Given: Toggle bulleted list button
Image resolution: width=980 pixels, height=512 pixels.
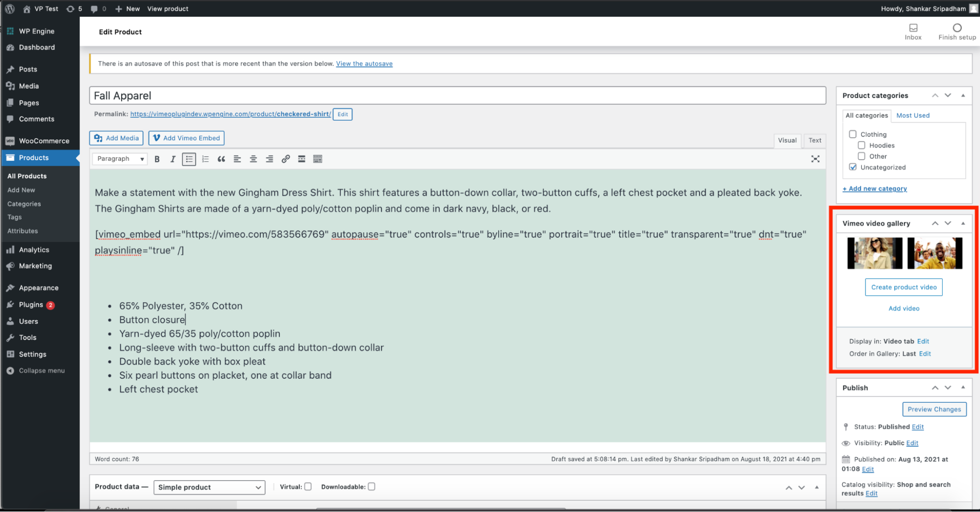Looking at the screenshot, I should click(x=189, y=159).
